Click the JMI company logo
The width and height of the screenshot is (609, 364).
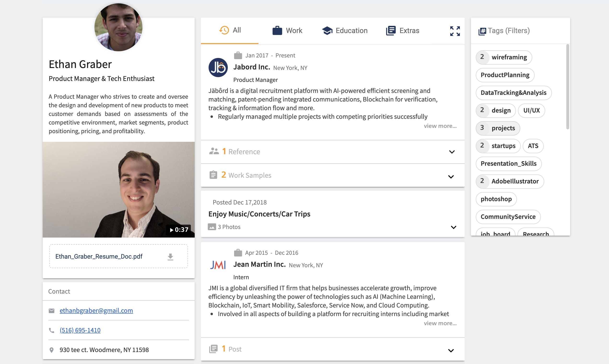tap(218, 265)
